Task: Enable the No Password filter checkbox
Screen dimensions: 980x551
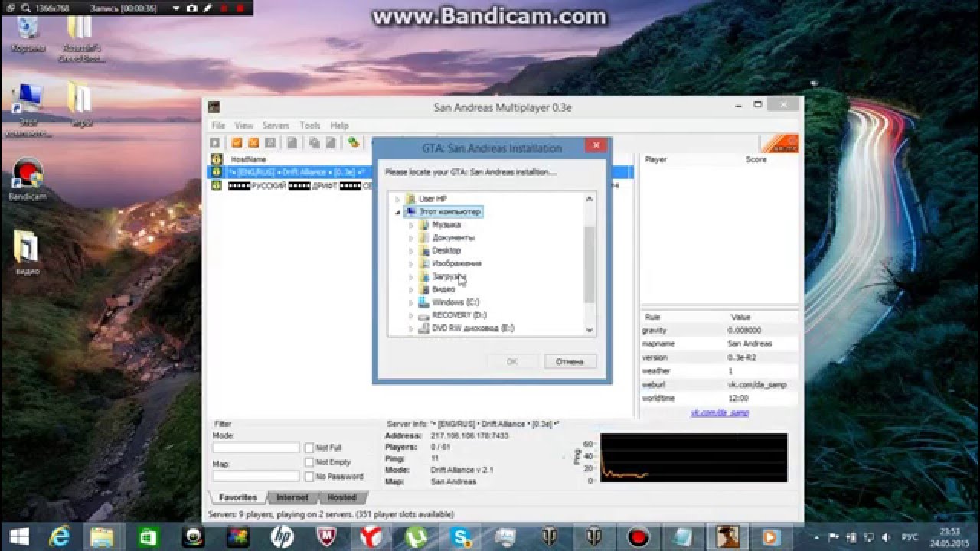Action: 309,477
